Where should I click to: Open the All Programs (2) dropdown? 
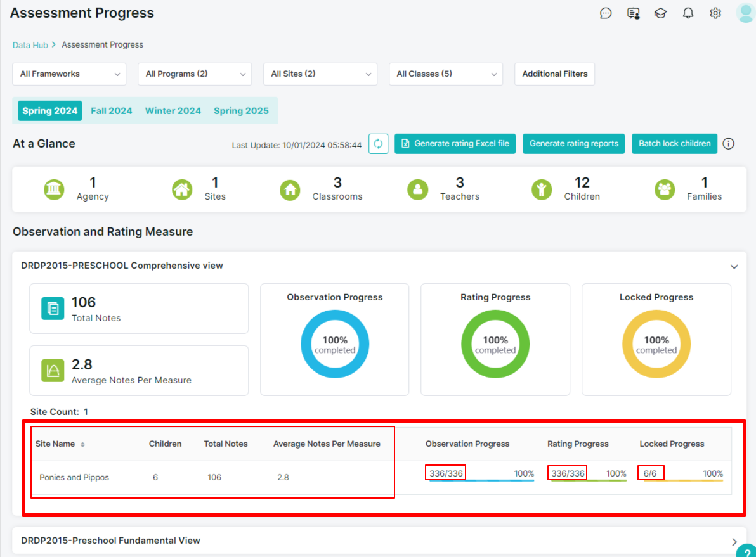pyautogui.click(x=195, y=74)
